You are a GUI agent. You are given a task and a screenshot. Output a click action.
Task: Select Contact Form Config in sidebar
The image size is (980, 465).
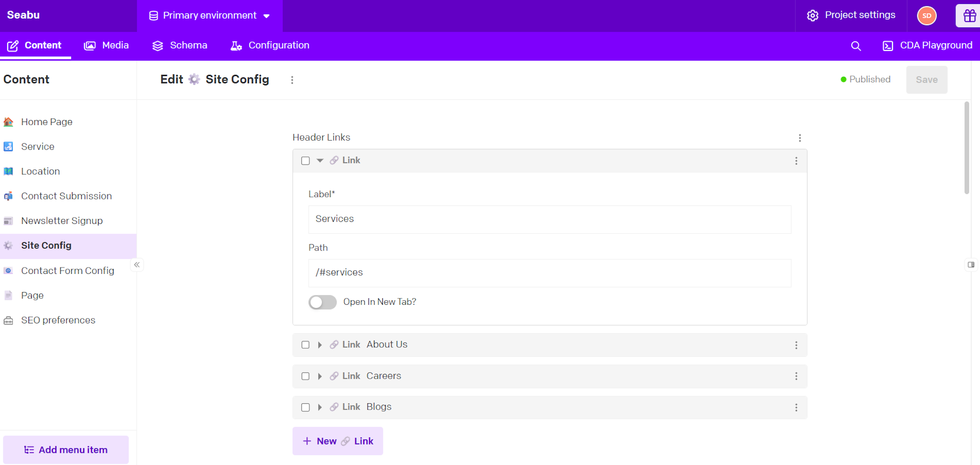tap(68, 270)
